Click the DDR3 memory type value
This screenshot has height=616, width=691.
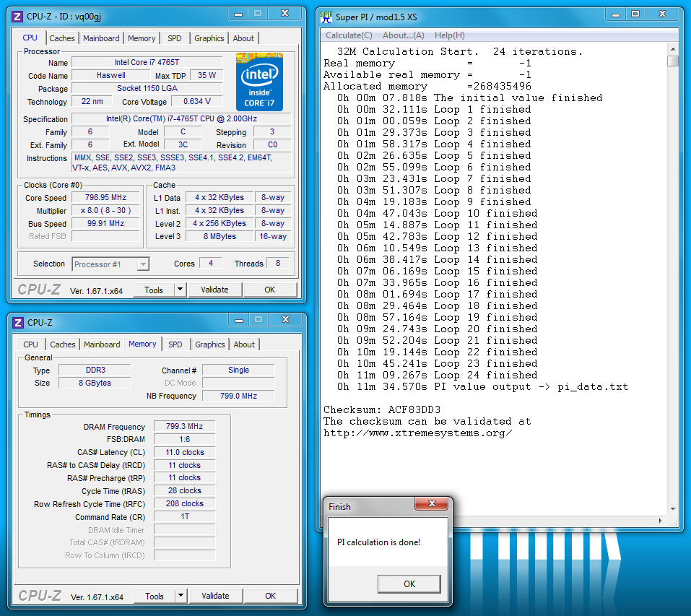click(95, 370)
